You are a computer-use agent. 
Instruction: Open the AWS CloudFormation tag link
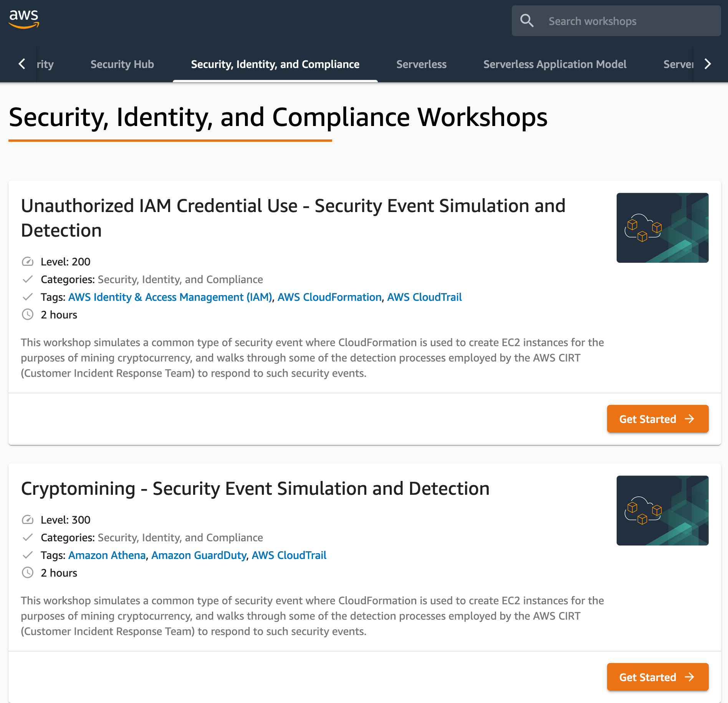click(329, 297)
